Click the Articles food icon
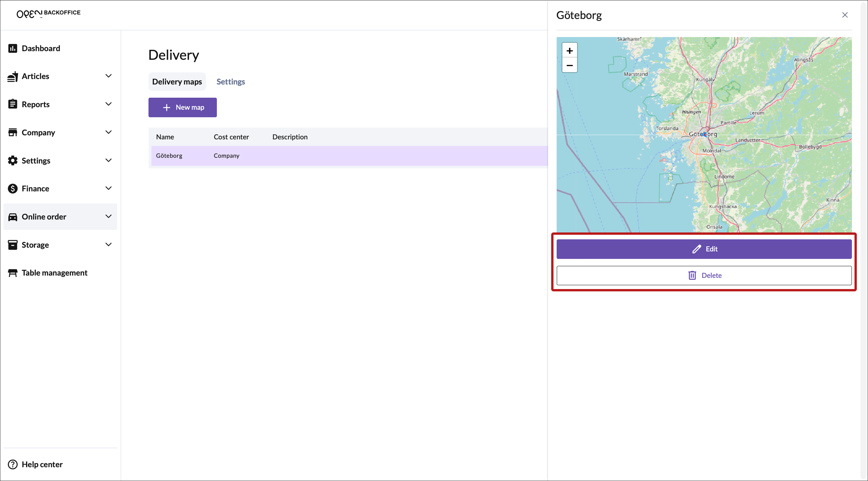The width and height of the screenshot is (868, 481). coord(13,76)
